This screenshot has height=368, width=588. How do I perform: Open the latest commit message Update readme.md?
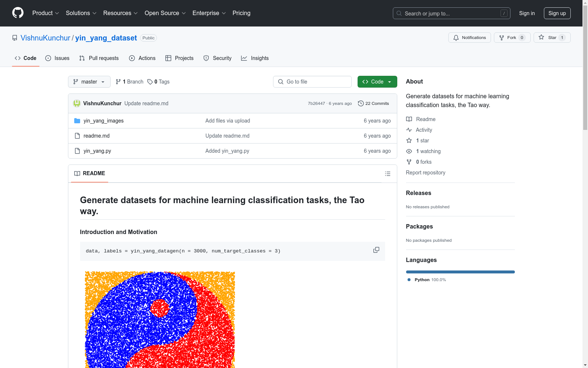[146, 103]
